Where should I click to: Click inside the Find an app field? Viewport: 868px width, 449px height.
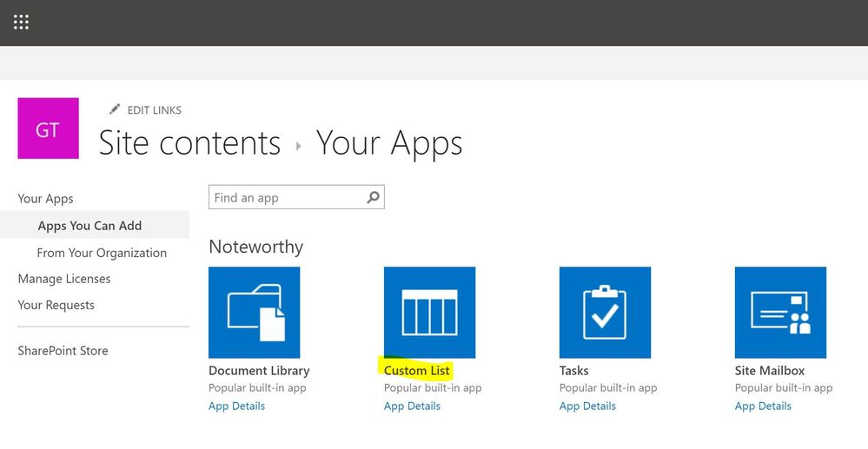[x=285, y=197]
